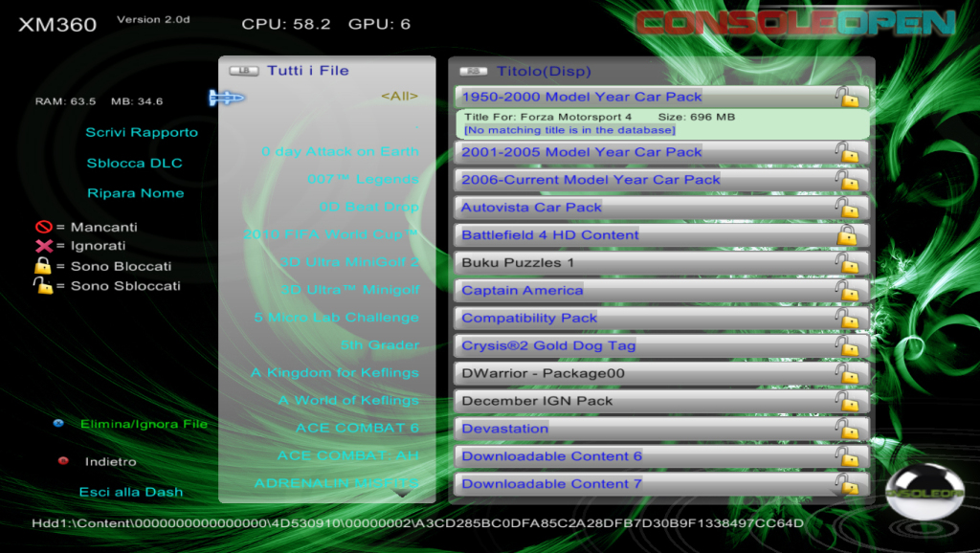Click the lock icon on Captain America
This screenshot has height=553, width=980.
coord(848,291)
